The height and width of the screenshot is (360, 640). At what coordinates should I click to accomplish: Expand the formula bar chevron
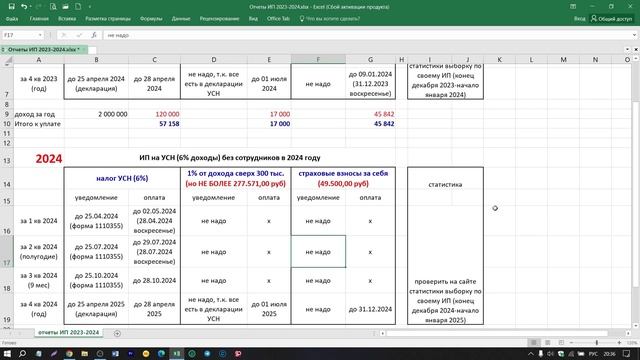(634, 35)
